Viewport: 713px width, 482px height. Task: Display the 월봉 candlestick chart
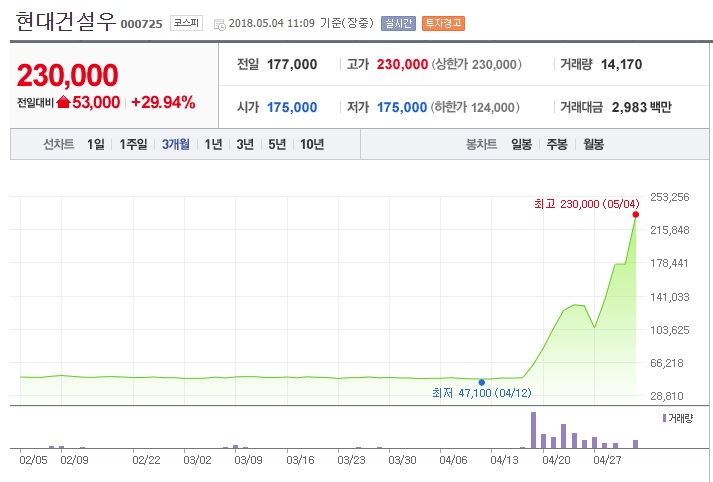tap(593, 144)
